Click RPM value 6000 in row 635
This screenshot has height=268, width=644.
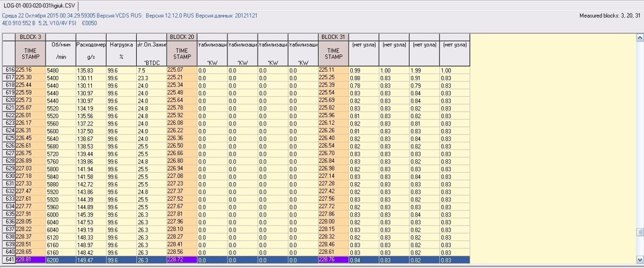tap(61, 214)
